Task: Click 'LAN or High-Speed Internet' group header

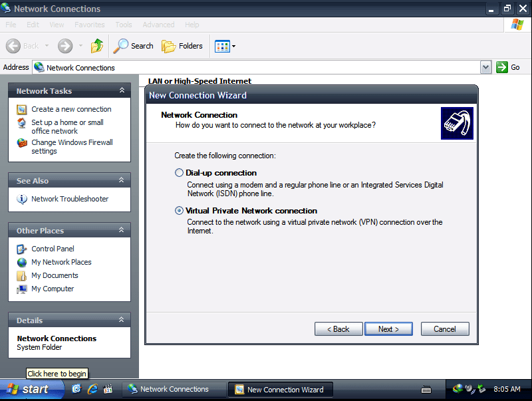Action: click(x=199, y=81)
